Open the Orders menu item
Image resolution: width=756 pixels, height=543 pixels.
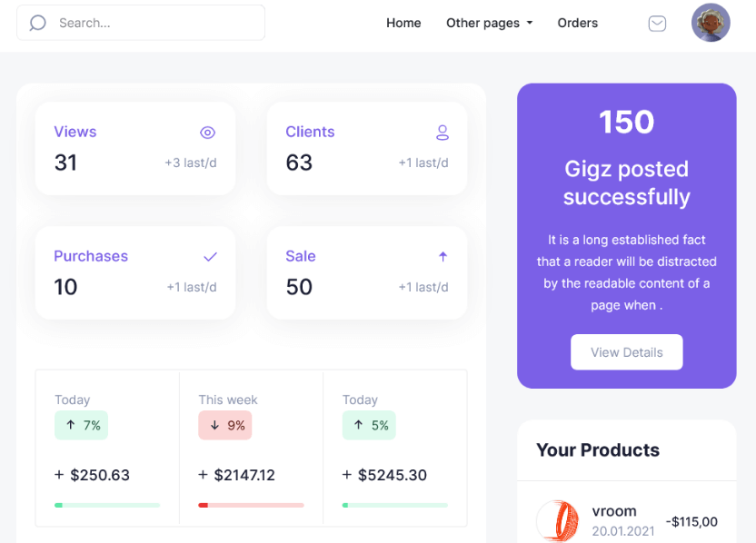578,23
